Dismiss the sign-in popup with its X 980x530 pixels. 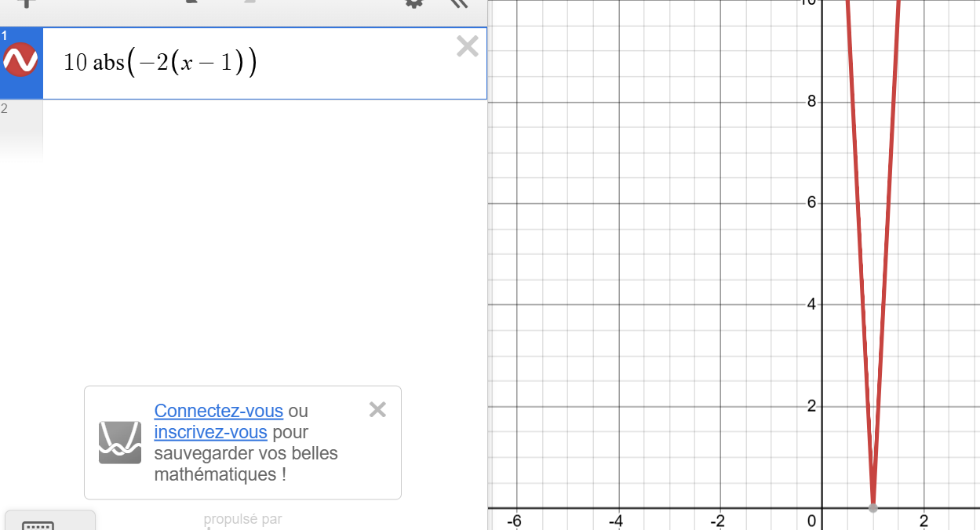tap(377, 409)
